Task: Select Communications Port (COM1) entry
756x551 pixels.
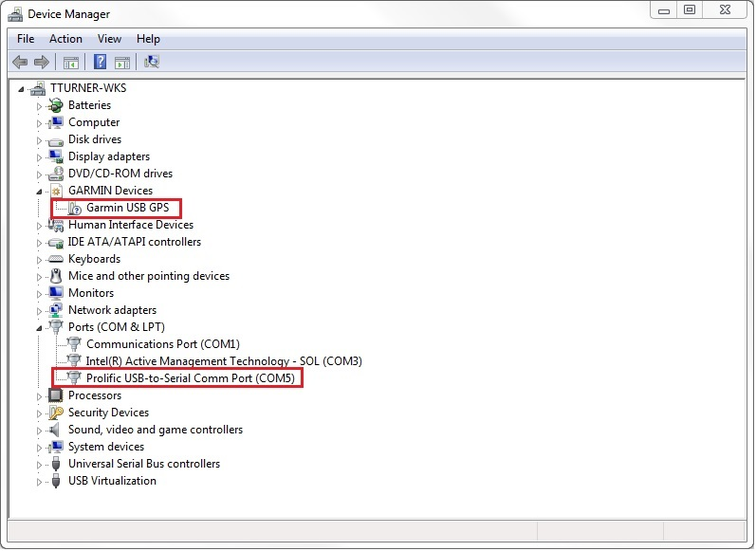Action: click(163, 344)
